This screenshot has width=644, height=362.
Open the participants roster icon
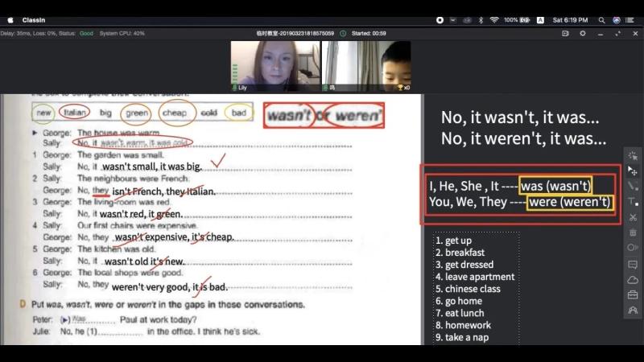(x=633, y=311)
